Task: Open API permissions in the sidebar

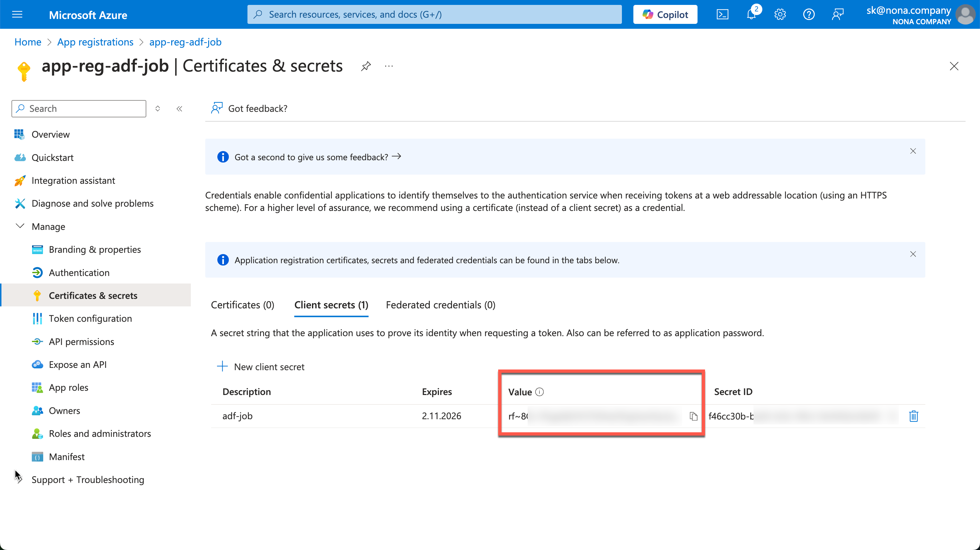Action: (82, 342)
